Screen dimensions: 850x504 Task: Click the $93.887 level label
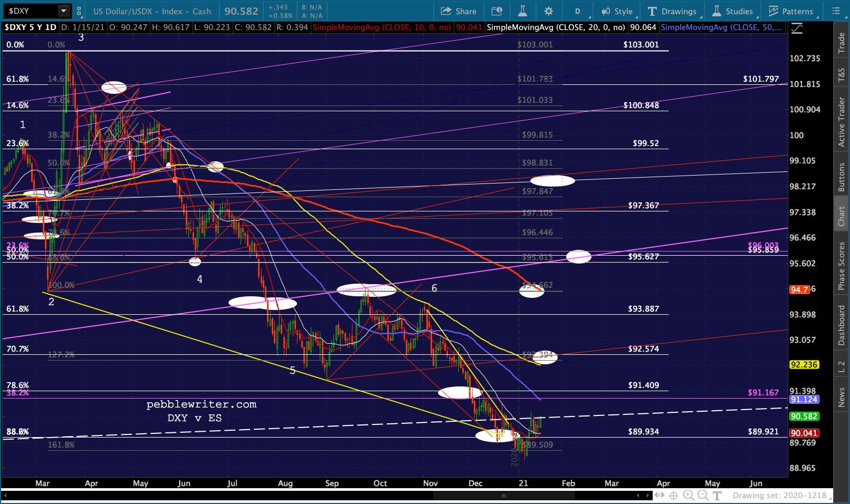[644, 309]
